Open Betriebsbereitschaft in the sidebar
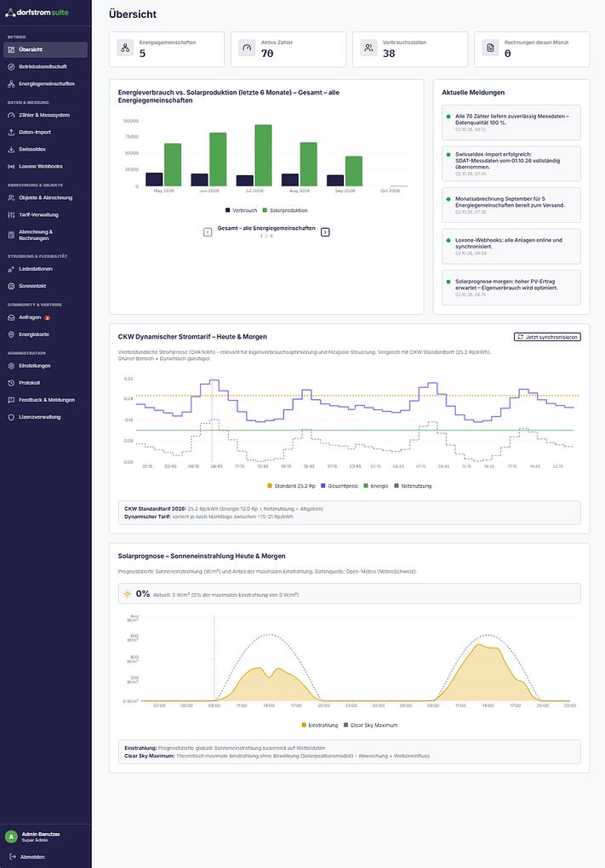 click(45, 66)
